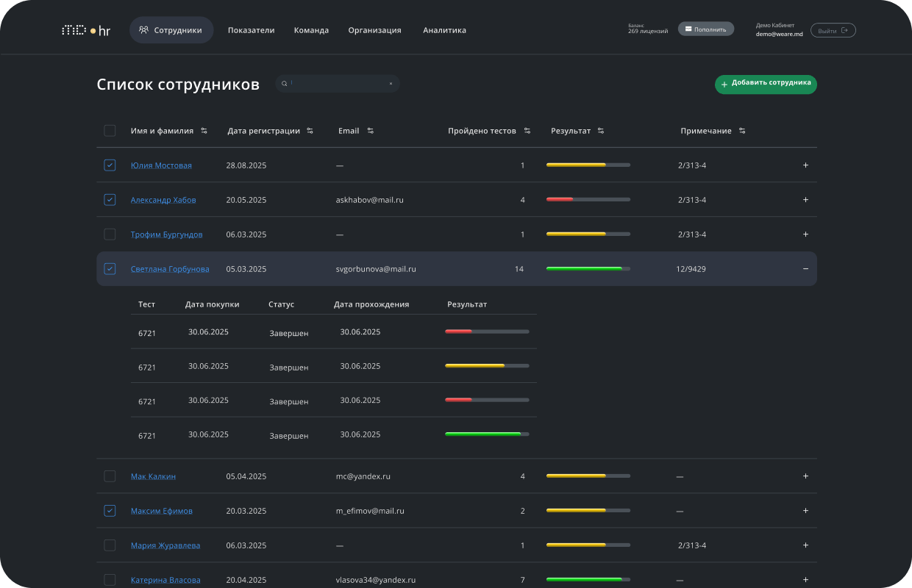
Task: Open Юлия Мостовая employee link
Action: (161, 165)
